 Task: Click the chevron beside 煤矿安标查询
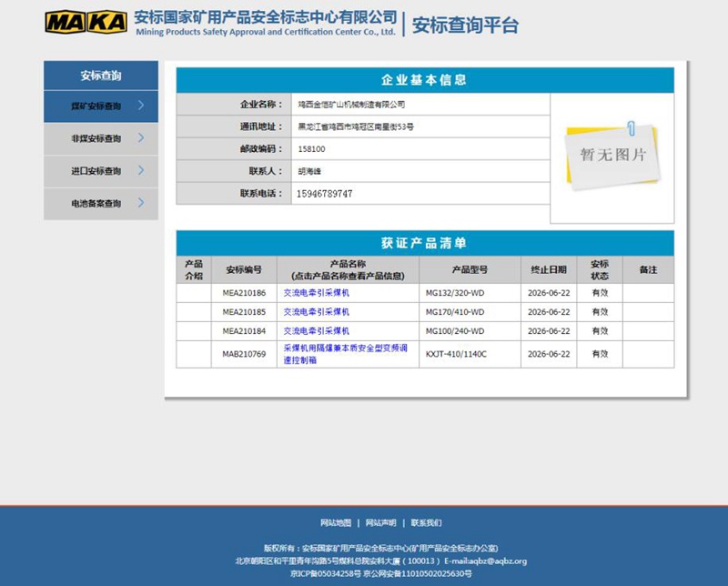tap(141, 106)
